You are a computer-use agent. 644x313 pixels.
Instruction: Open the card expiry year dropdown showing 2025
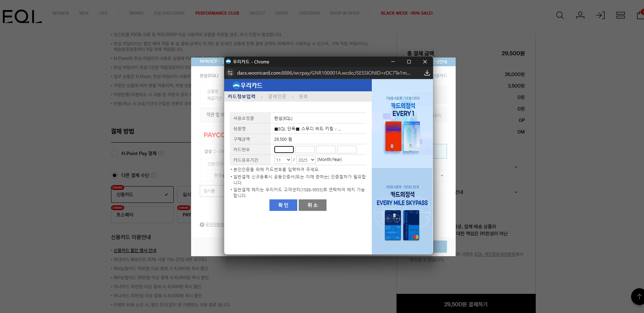pos(306,160)
